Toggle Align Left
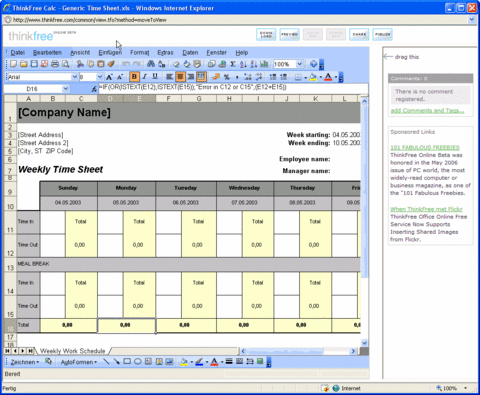Image resolution: width=480 pixels, height=395 pixels. [x=170, y=77]
